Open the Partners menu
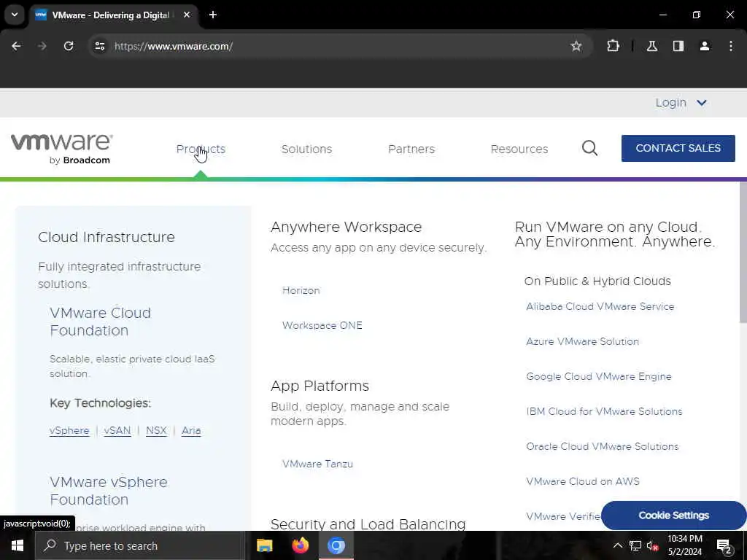The height and width of the screenshot is (560, 747). 411,149
